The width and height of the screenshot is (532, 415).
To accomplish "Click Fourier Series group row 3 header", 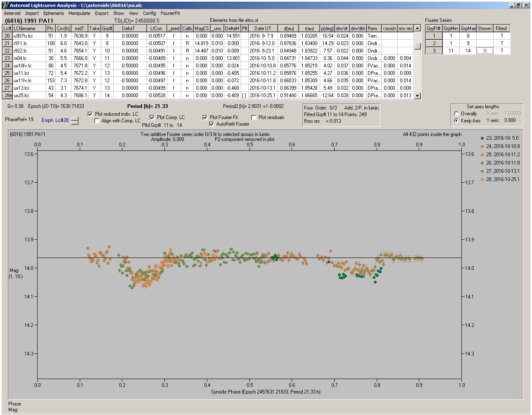I will click(434, 51).
